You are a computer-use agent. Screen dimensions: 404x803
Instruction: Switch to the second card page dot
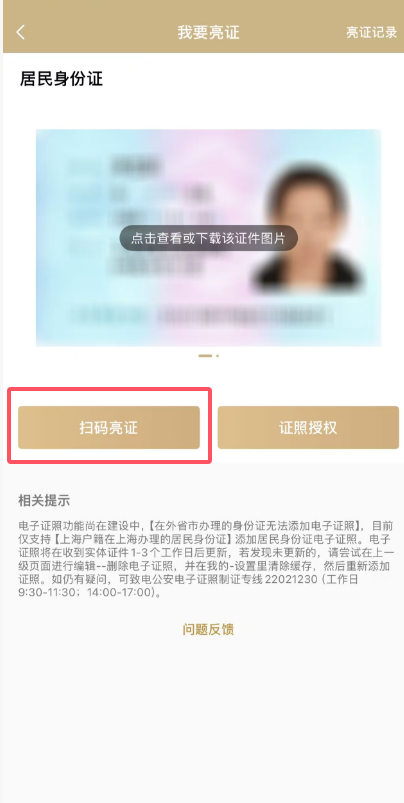coord(217,355)
